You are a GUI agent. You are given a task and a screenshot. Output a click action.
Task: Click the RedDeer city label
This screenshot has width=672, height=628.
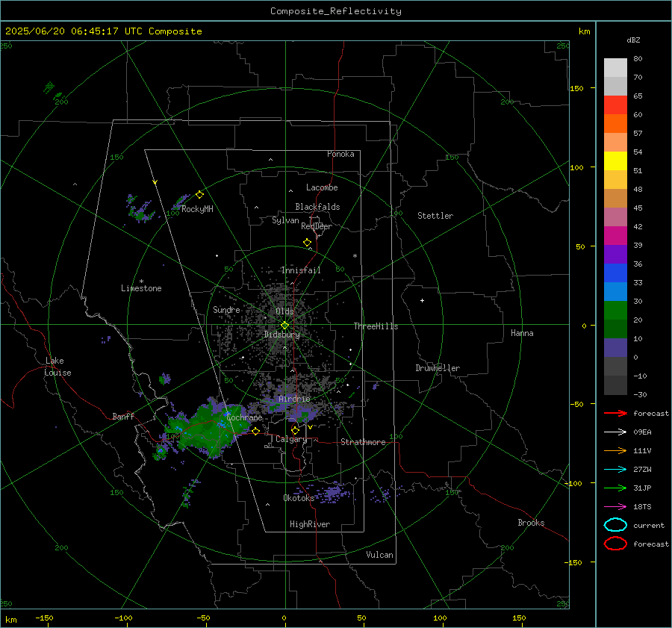(317, 226)
